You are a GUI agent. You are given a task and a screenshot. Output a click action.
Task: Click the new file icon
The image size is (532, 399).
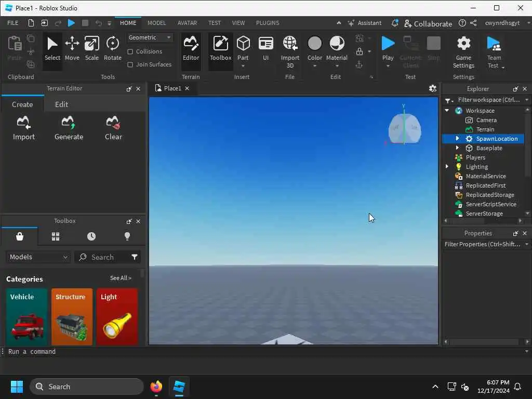tap(31, 23)
